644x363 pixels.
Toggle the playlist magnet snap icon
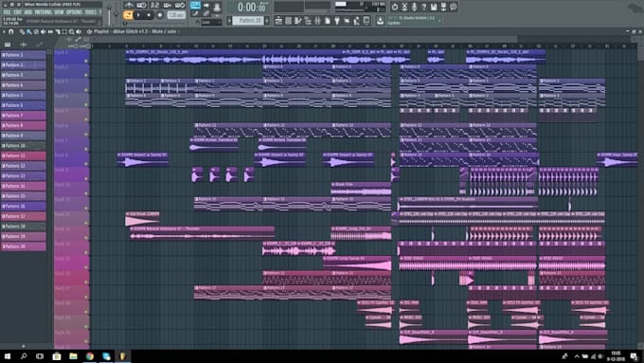pos(11,31)
